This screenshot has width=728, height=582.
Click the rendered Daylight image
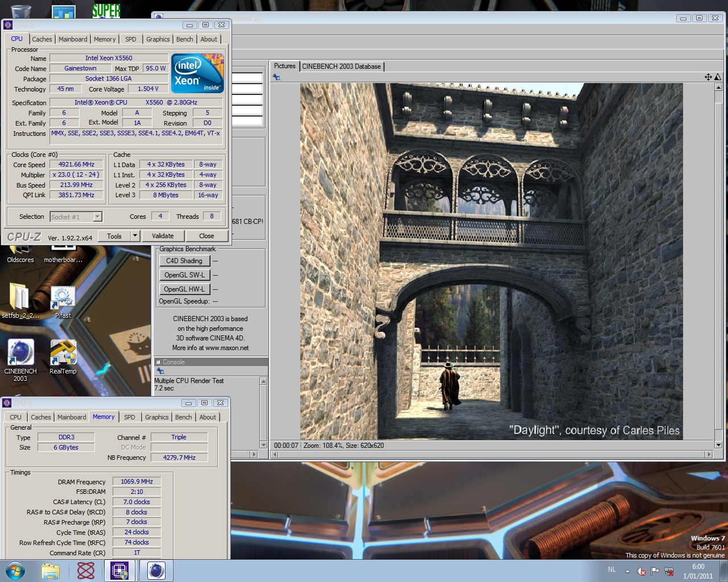tap(491, 261)
